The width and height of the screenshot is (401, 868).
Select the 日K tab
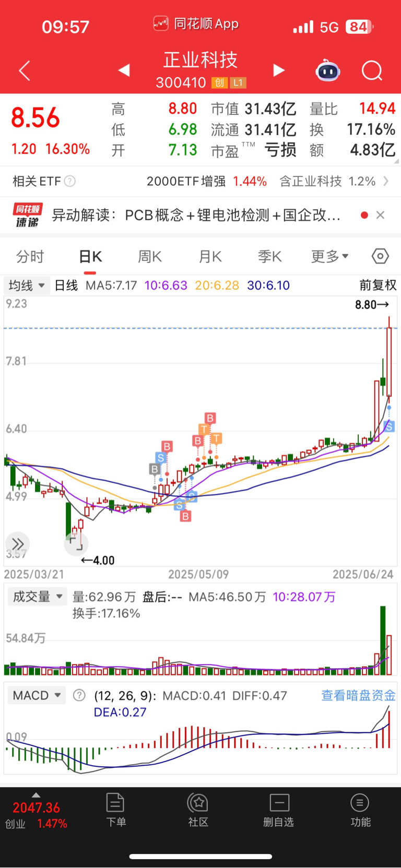click(90, 257)
